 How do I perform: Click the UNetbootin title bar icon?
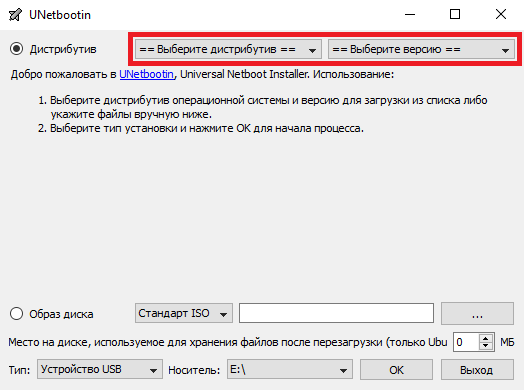15,15
